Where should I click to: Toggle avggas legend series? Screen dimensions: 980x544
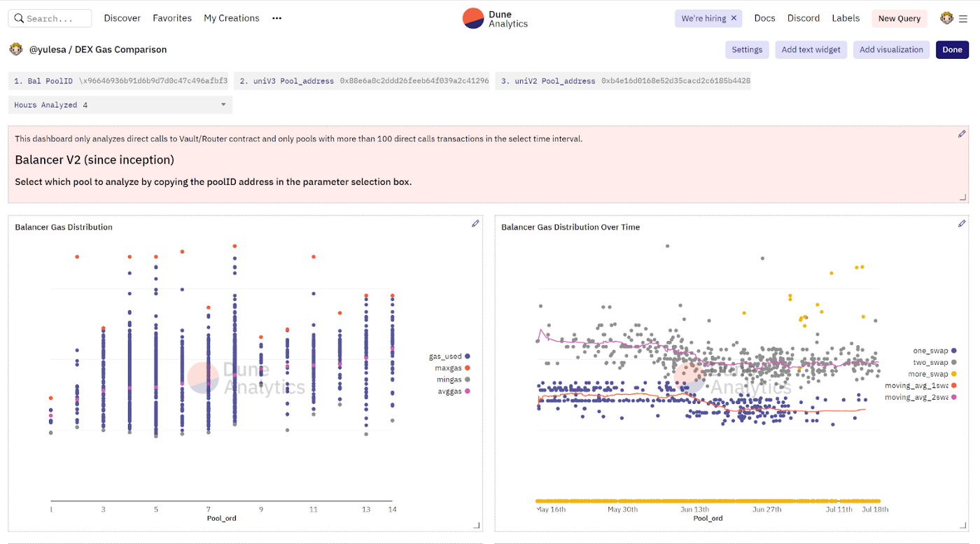tap(454, 391)
